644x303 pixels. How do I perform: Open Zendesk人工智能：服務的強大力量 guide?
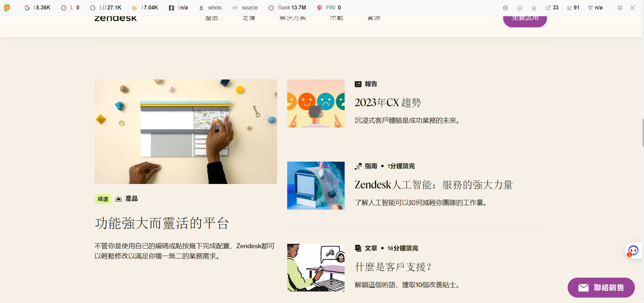tap(434, 185)
